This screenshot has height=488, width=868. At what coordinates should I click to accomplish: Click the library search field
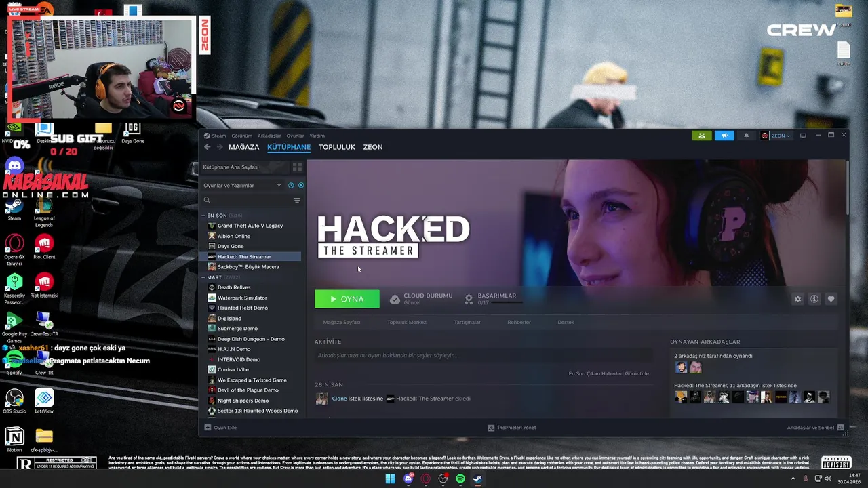pyautogui.click(x=245, y=200)
